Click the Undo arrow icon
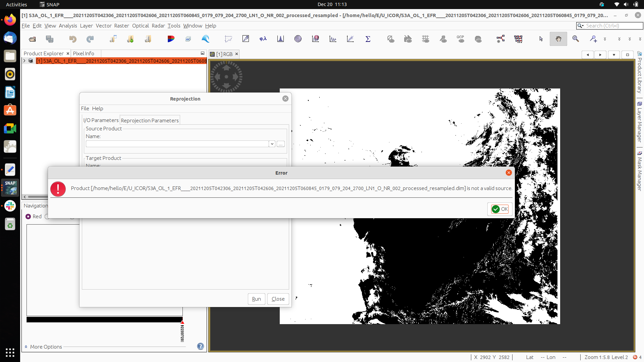 72,39
